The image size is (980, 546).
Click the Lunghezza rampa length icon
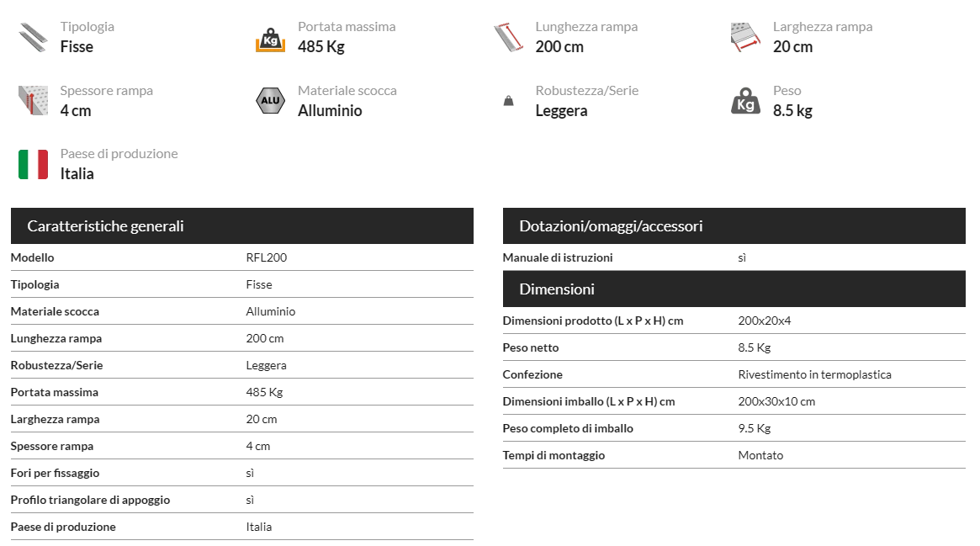(x=508, y=38)
